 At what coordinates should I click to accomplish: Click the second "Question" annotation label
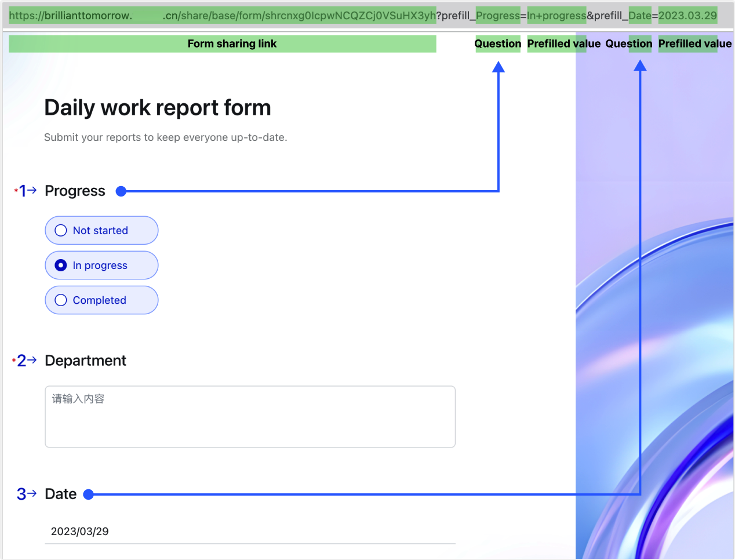click(628, 43)
